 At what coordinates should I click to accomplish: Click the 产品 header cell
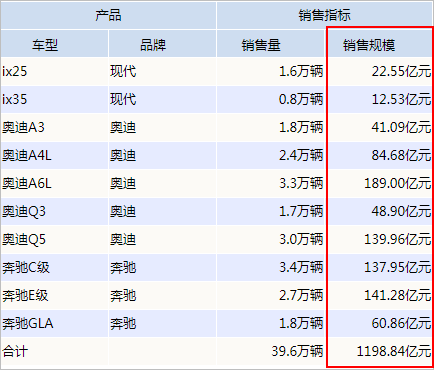click(108, 15)
